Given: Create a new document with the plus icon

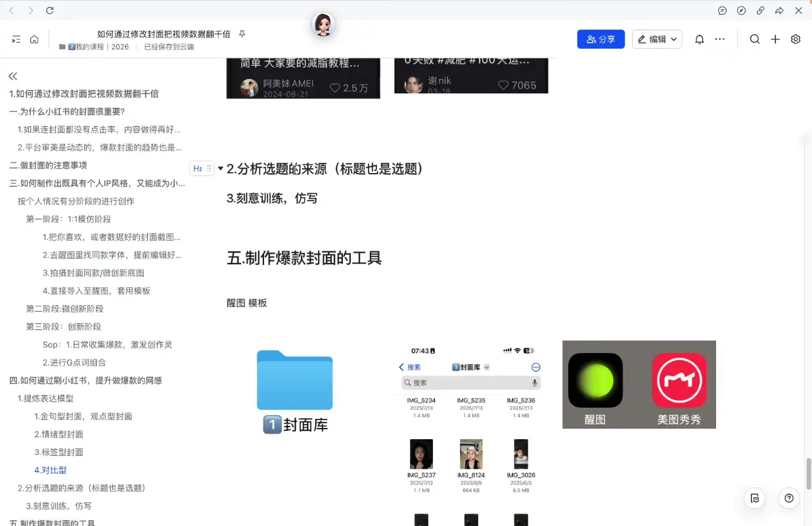Looking at the screenshot, I should click(x=775, y=39).
